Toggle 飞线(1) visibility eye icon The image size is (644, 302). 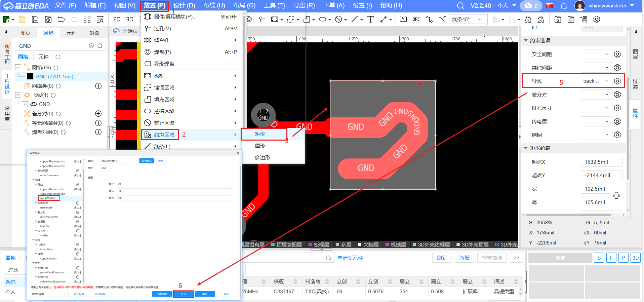coord(27,95)
